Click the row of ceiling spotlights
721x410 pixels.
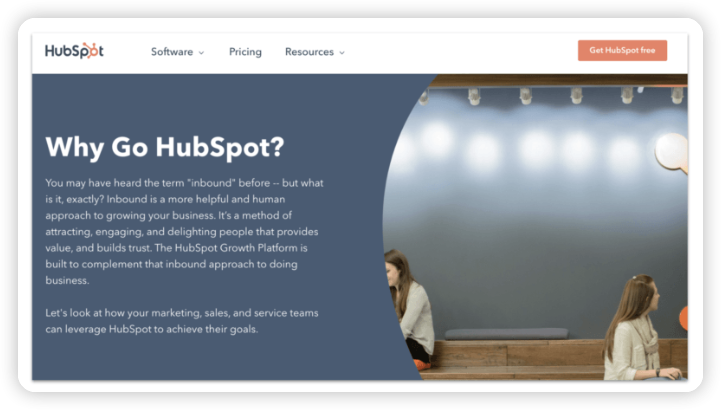tap(550, 96)
